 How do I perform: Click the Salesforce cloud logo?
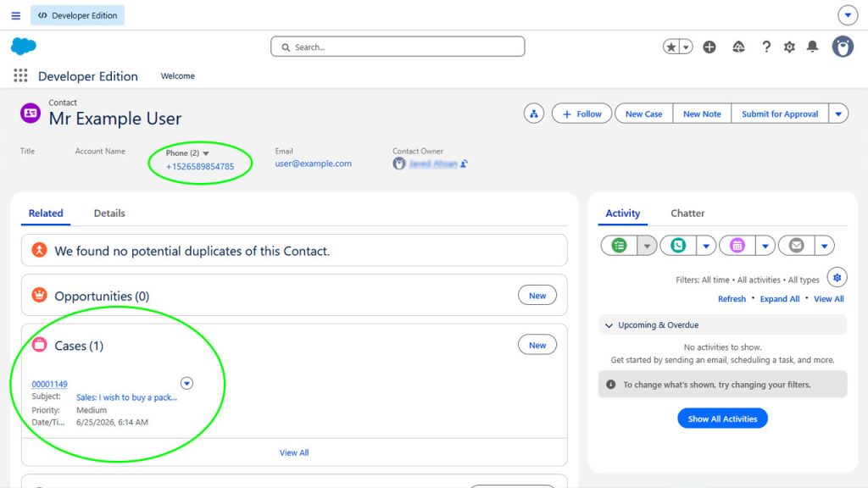tap(23, 47)
